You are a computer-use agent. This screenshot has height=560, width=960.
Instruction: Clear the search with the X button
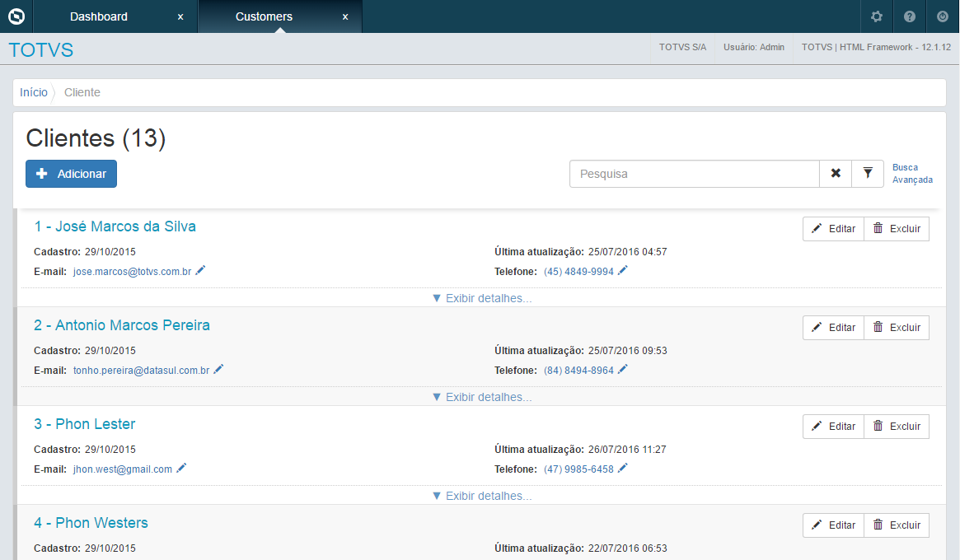click(836, 174)
